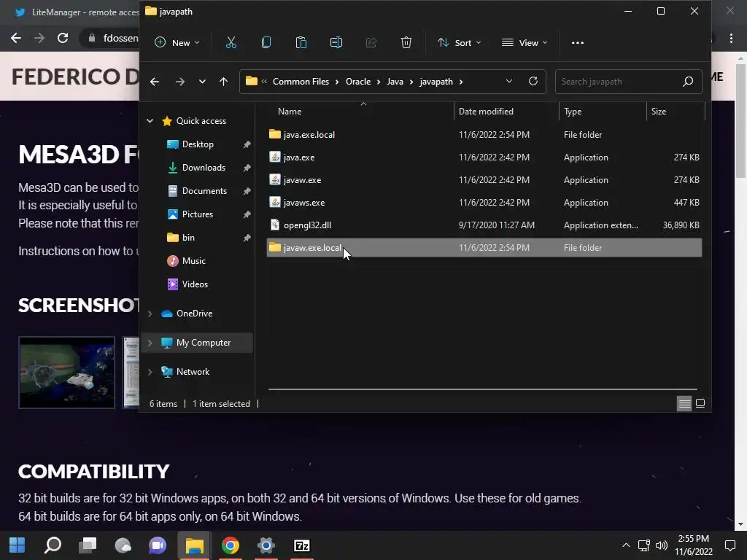This screenshot has width=747, height=560.
Task: Open the New item dropdown
Action: [177, 43]
